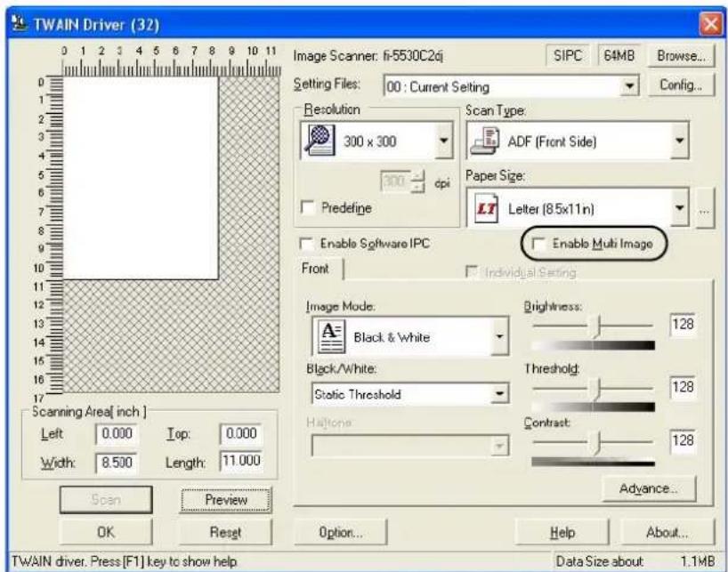Click the Black & White image mode icon
Image resolution: width=728 pixels, height=572 pixels.
331,336
